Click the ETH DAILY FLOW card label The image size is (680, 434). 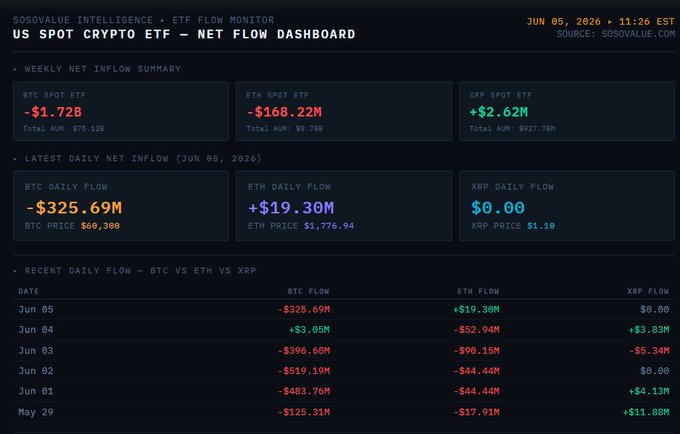coord(289,187)
